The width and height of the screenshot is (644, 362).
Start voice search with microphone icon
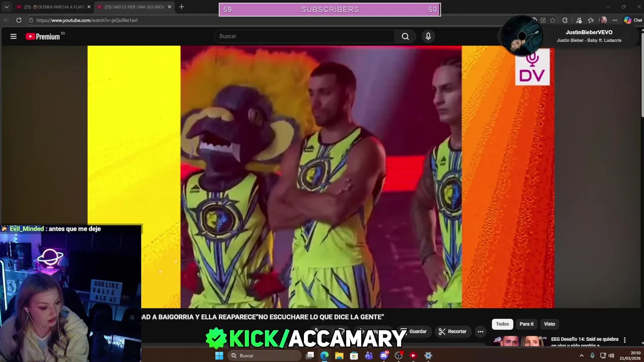pos(428,36)
